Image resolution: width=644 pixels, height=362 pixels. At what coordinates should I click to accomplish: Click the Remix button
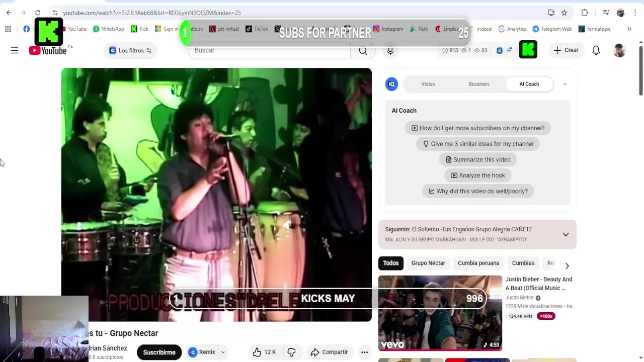(x=202, y=352)
